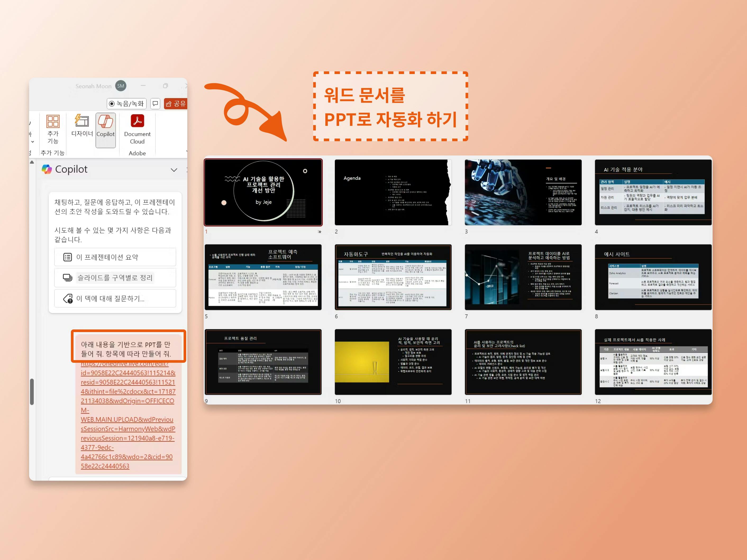This screenshot has height=560, width=747.
Task: Collapse the Copilot pane chevron
Action: (x=174, y=170)
